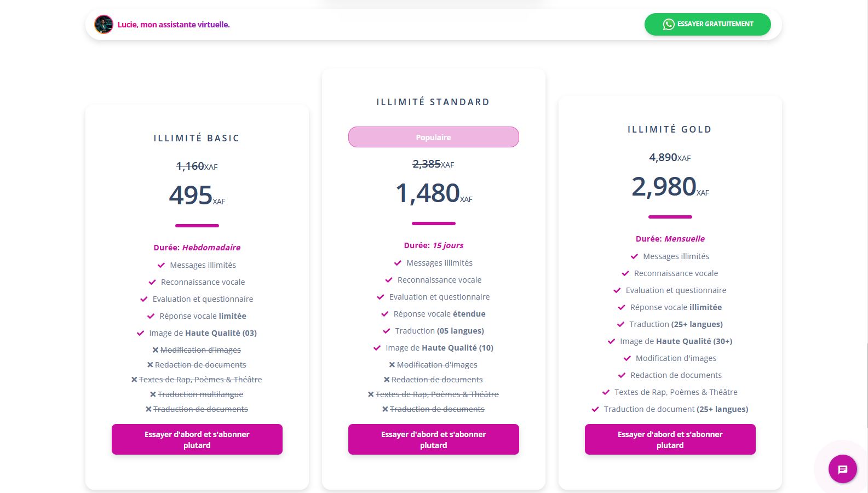Click Essayer d'abord et s'abonner plutard under Gold plan
868x493 pixels.
point(670,439)
